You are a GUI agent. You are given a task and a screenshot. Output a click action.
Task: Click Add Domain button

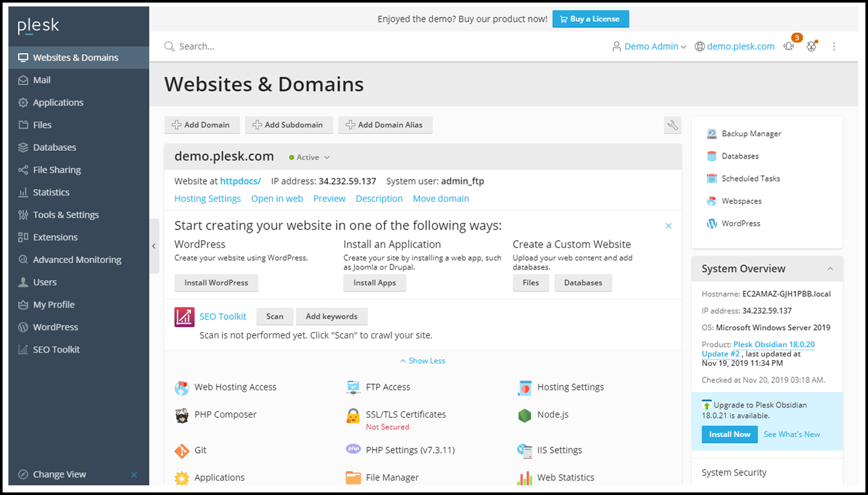point(202,125)
